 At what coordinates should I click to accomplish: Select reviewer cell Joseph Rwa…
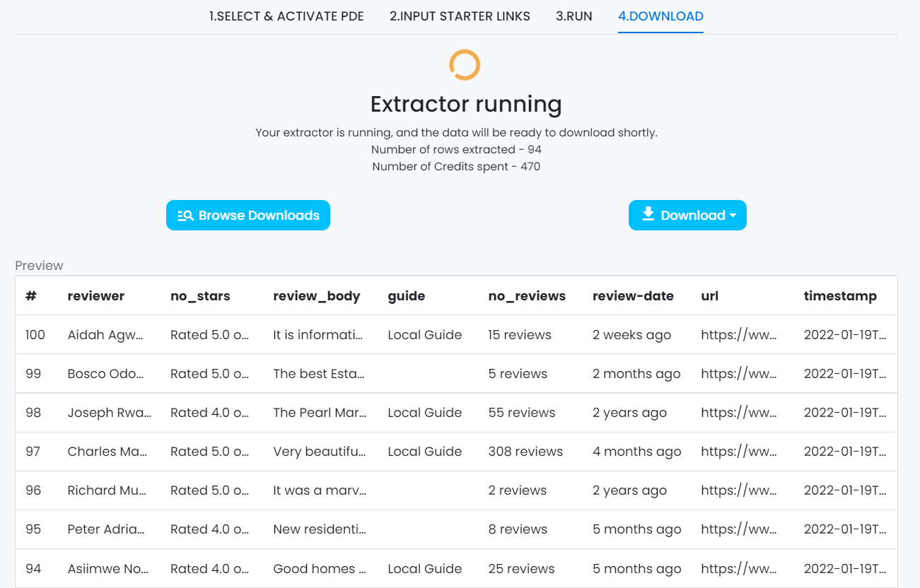point(110,413)
